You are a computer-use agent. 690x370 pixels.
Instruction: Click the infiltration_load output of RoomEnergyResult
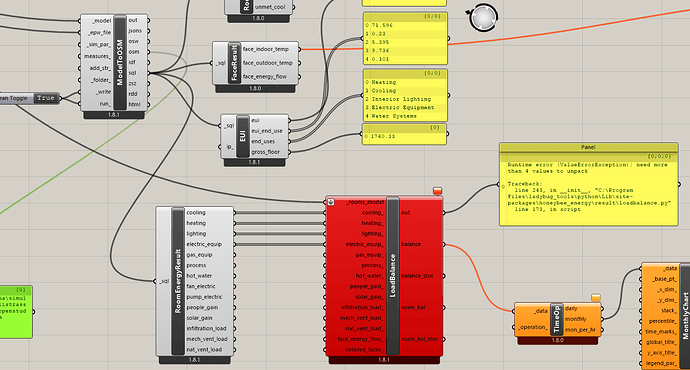click(206, 329)
